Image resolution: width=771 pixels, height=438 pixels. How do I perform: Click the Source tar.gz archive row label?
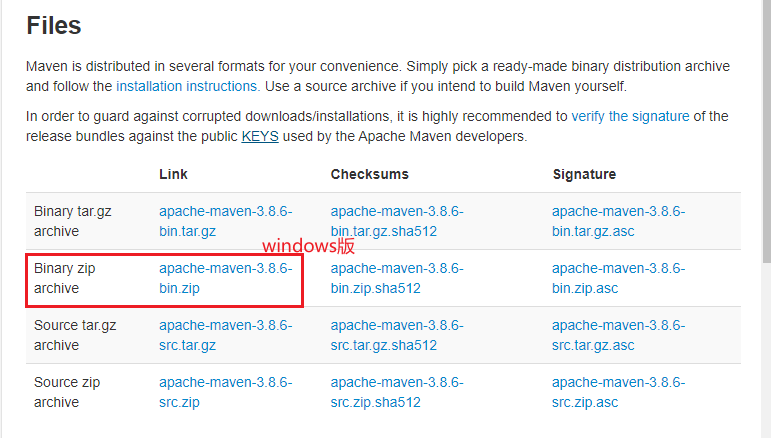point(75,335)
